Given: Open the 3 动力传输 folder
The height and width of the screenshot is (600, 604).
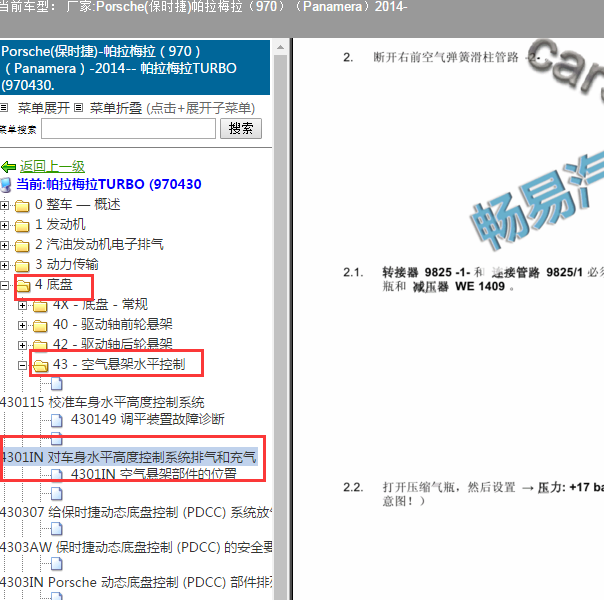Looking at the screenshot, I should 67,264.
